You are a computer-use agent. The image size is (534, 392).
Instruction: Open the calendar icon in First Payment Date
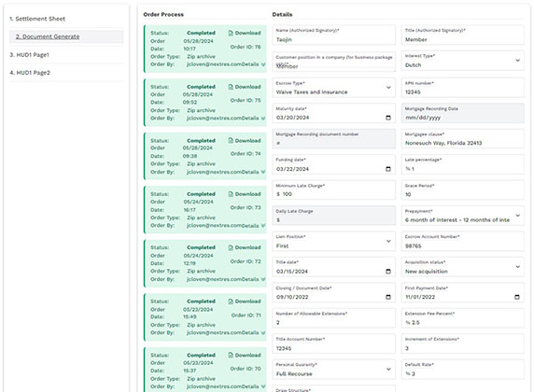point(516,297)
